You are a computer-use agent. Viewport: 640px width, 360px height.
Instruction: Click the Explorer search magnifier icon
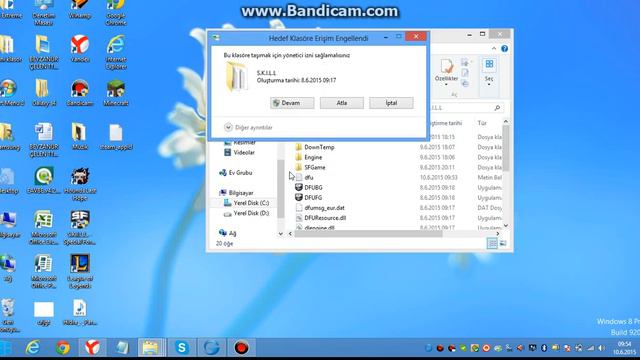[497, 108]
